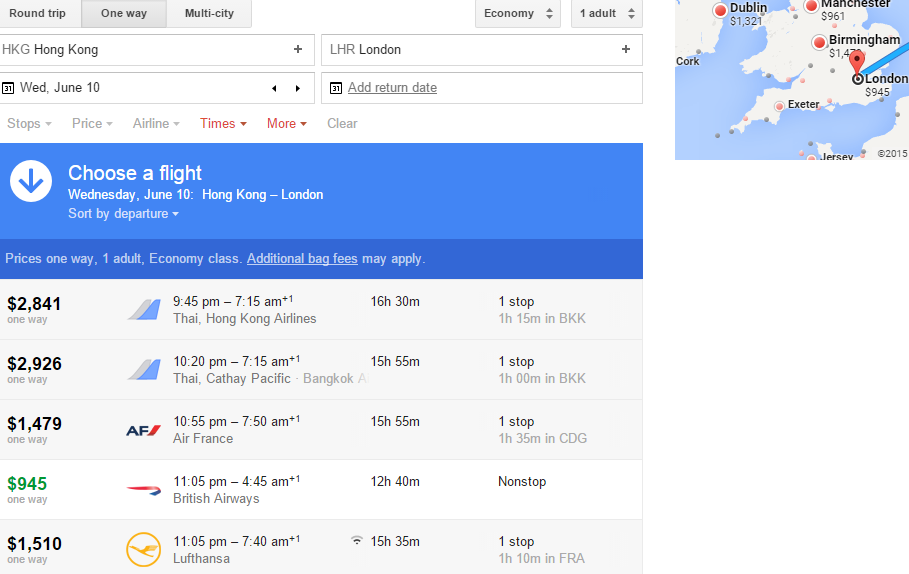Switch to Round trip

tap(37, 13)
